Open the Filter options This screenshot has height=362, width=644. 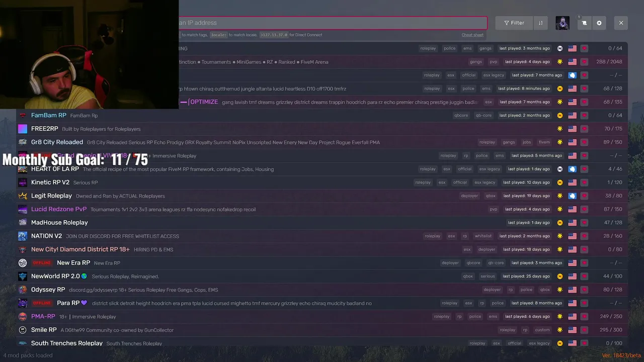(x=514, y=23)
